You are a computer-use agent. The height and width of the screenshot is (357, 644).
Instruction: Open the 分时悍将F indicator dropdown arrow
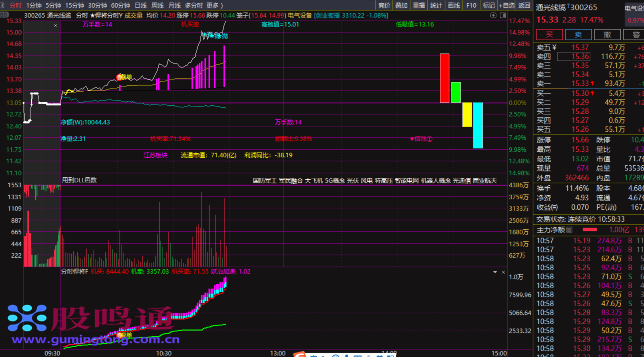tap(495, 272)
